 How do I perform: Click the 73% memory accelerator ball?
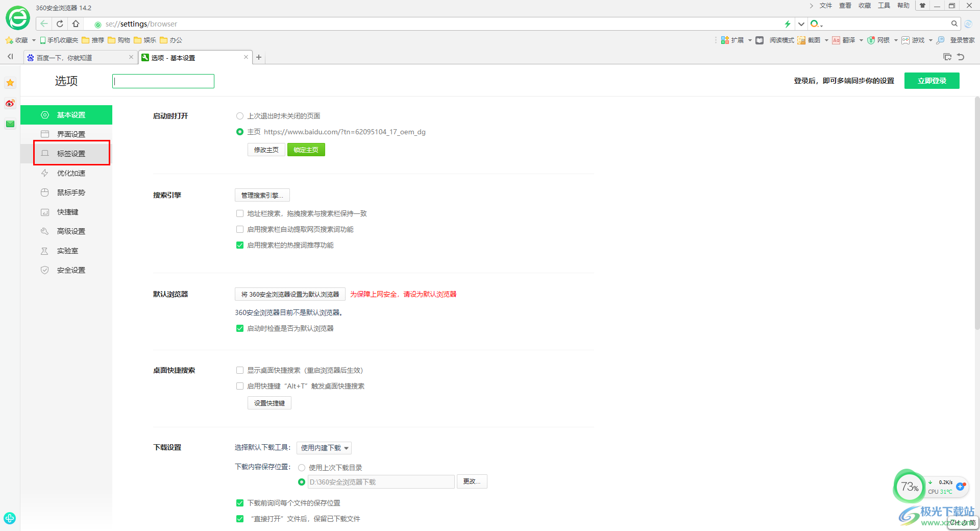click(909, 487)
